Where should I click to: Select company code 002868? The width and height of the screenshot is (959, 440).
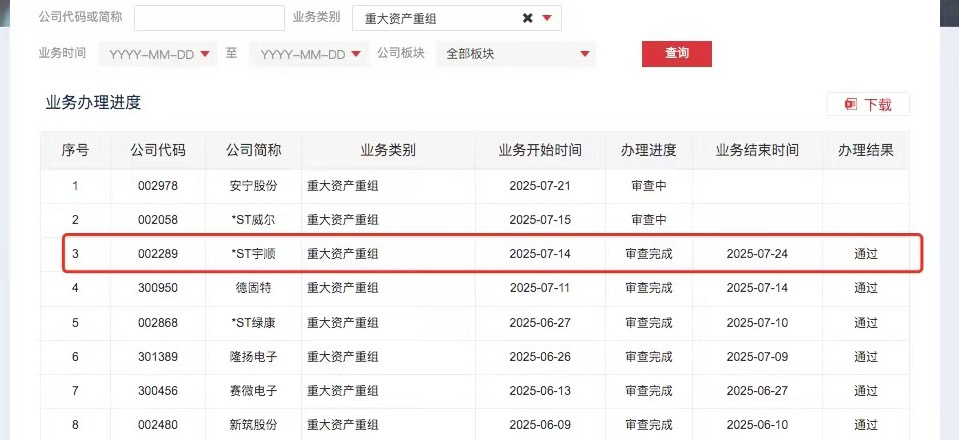[x=158, y=323]
